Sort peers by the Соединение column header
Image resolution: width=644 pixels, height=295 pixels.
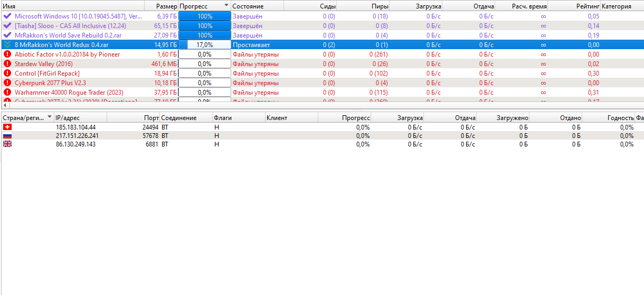[186, 118]
